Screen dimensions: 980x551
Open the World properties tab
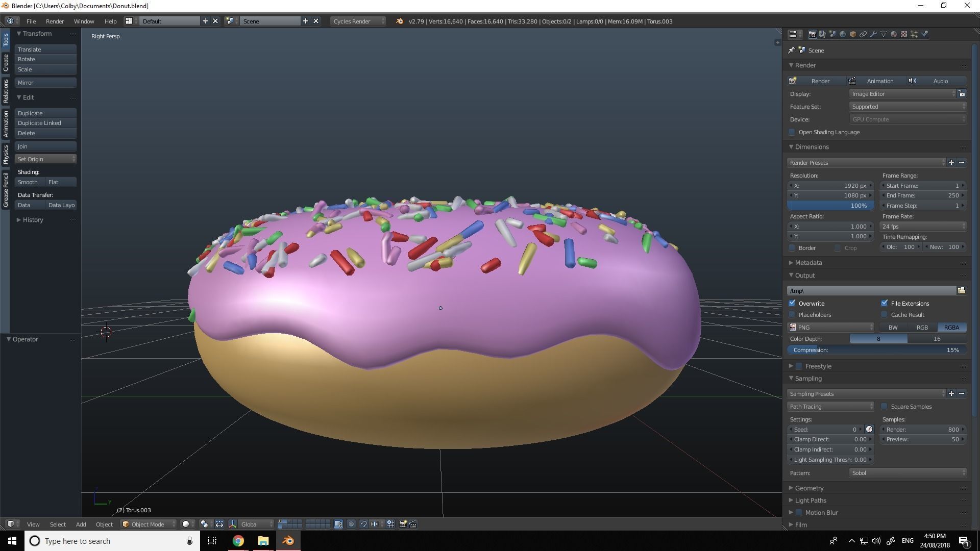843,34
